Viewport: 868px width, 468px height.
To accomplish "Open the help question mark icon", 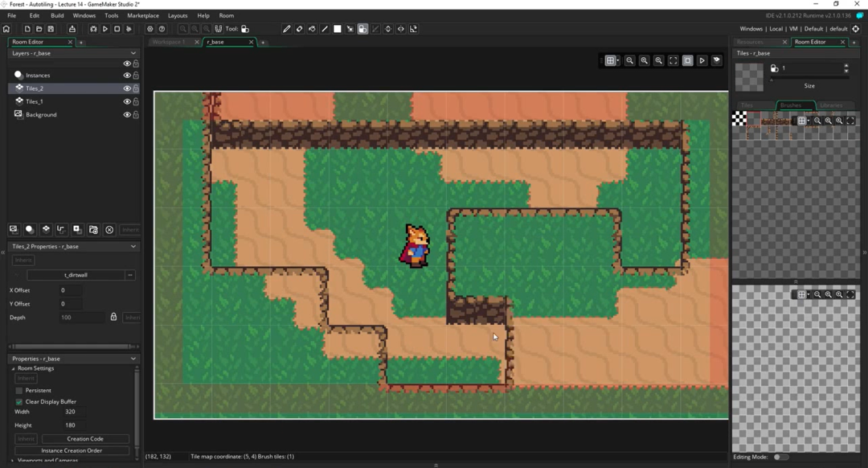I will click(x=162, y=29).
